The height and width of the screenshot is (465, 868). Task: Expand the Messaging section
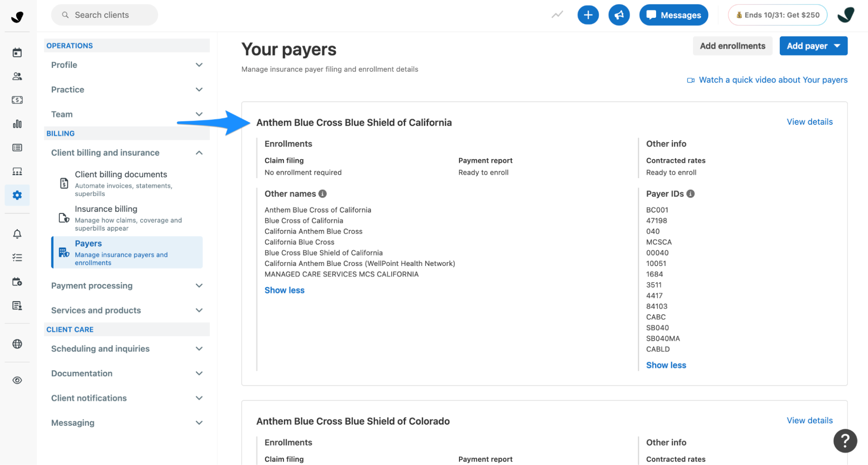pyautogui.click(x=127, y=423)
